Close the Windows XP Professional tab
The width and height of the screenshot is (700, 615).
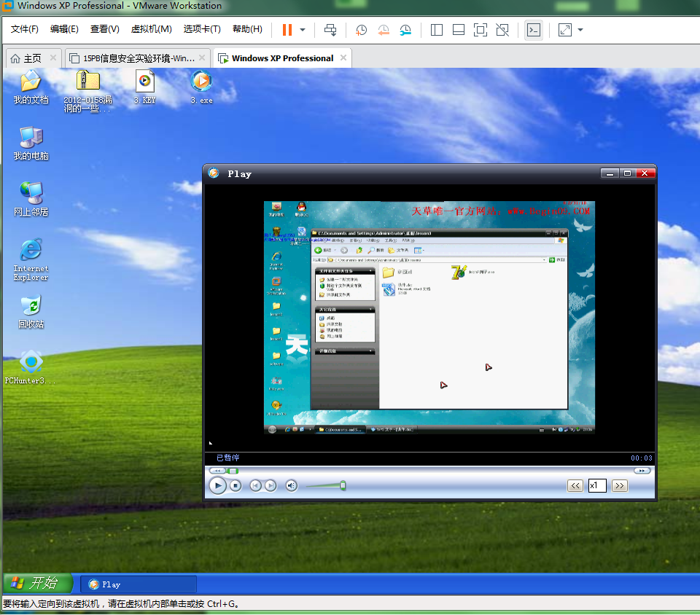click(x=343, y=58)
